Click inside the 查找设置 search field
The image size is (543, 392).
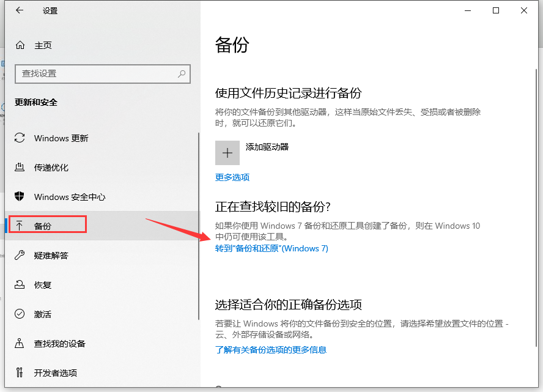pos(98,73)
